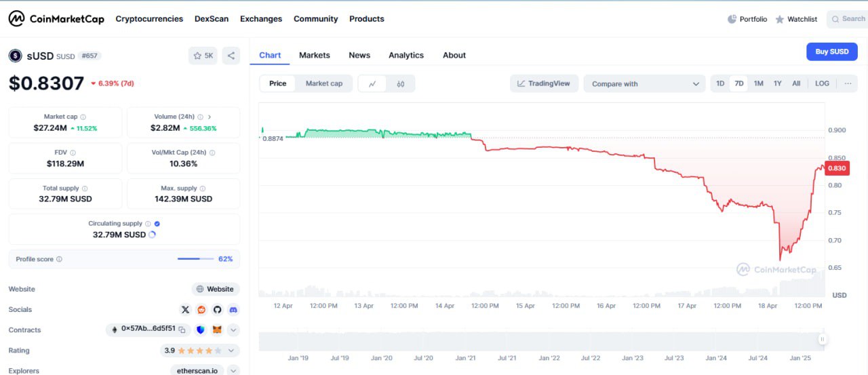Open Exchanges menu

coord(261,19)
